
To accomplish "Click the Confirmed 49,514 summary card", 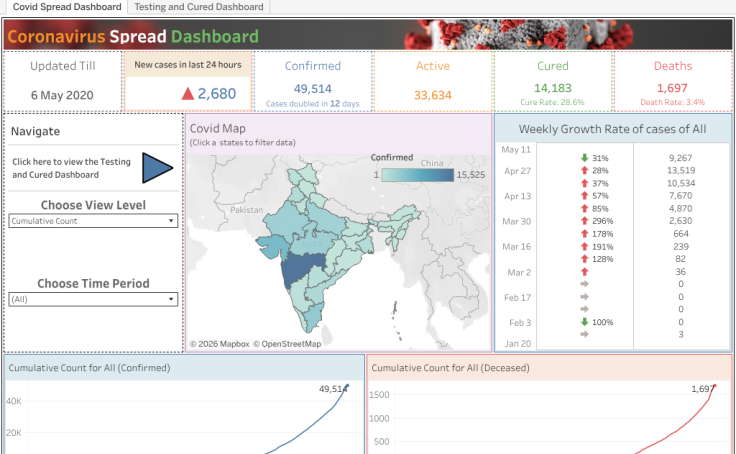I will click(313, 80).
